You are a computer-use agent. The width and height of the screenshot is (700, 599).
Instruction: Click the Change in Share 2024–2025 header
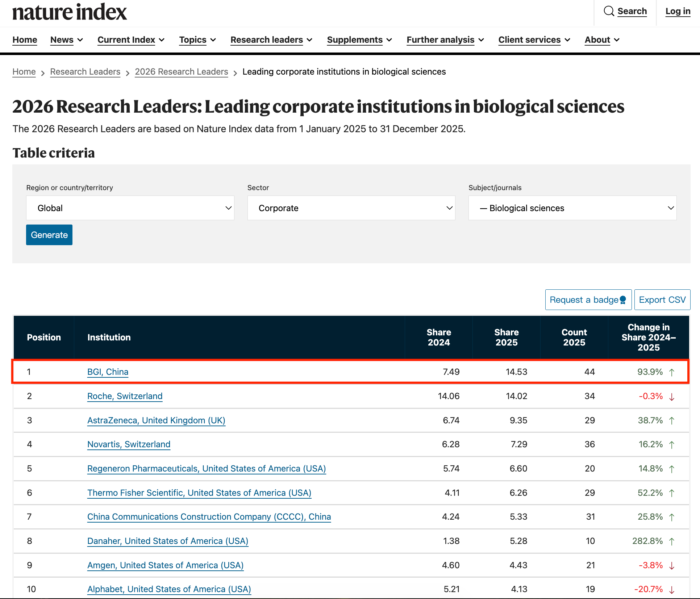coord(649,338)
